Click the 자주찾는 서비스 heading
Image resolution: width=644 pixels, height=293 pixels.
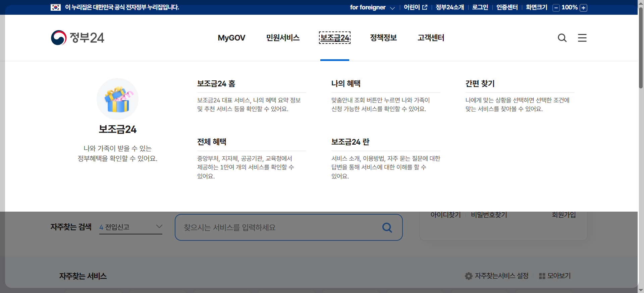tap(83, 276)
